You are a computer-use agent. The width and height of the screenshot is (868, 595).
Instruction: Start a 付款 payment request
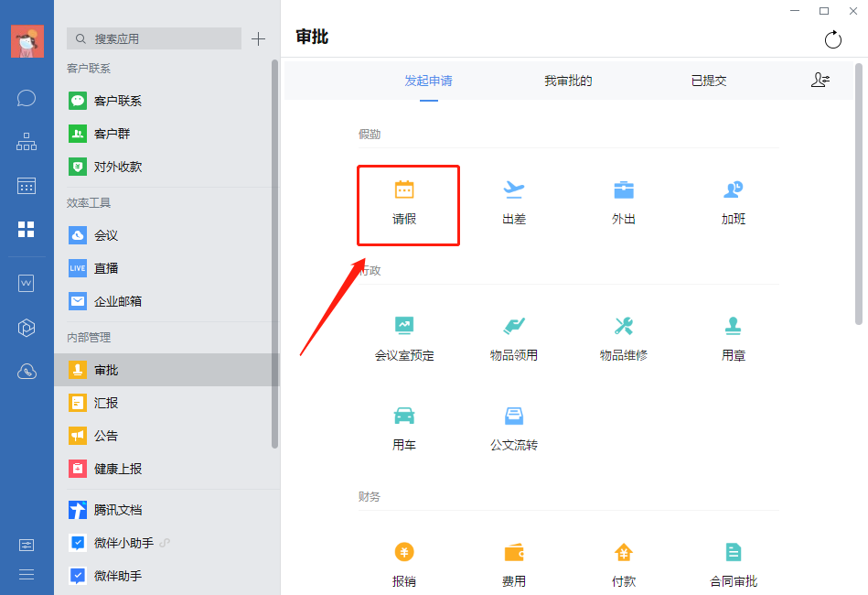click(623, 563)
